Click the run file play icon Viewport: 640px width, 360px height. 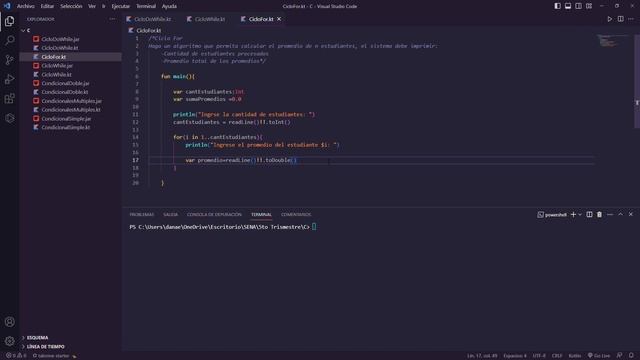tap(609, 19)
